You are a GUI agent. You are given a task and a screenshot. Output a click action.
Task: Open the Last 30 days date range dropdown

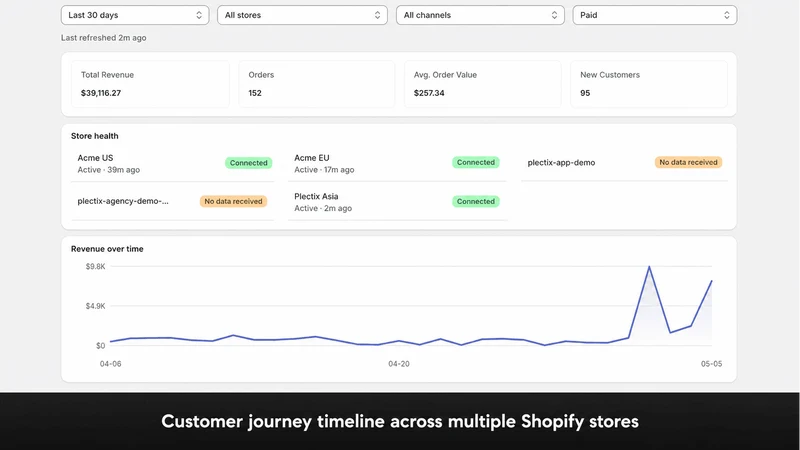[x=135, y=15]
